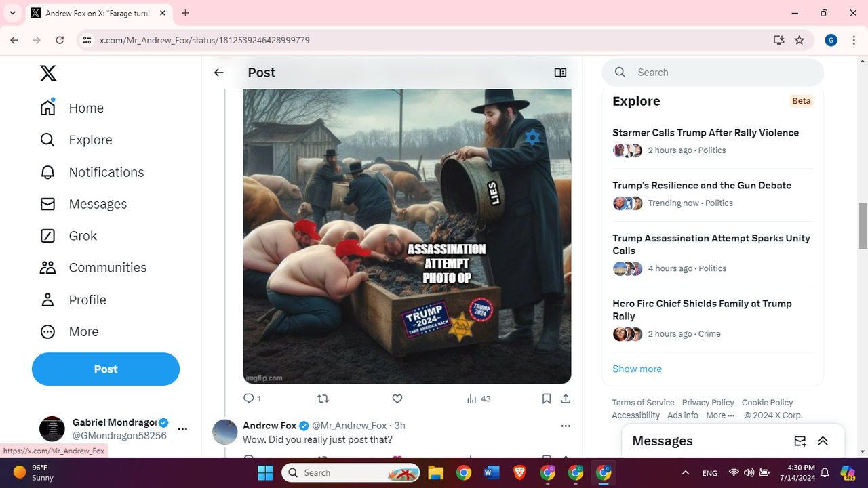Open reader view icon in Post header
868x488 pixels.
[x=560, y=73]
